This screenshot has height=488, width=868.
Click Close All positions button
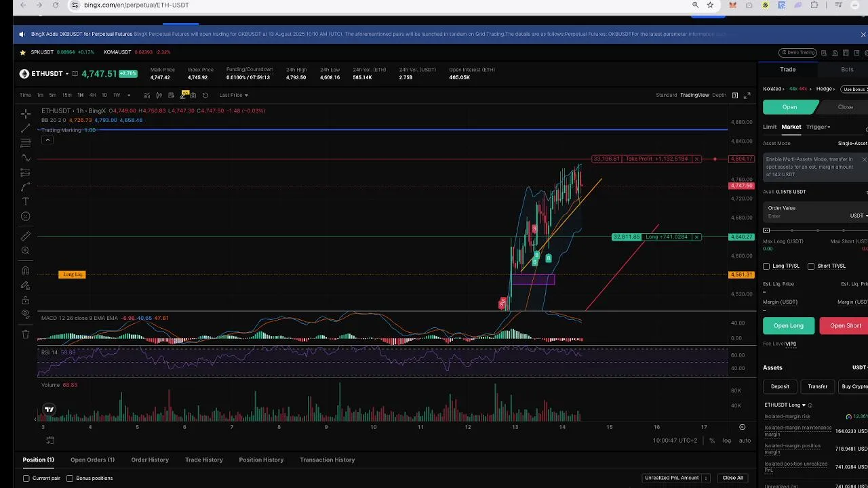tap(732, 478)
